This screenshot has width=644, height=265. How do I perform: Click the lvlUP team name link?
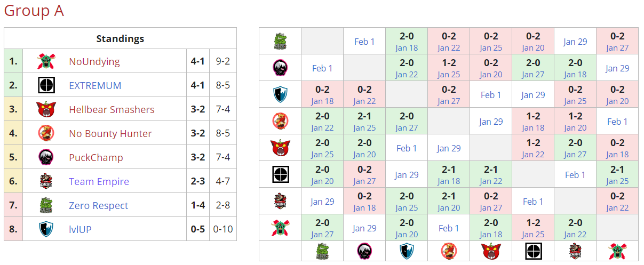80,229
